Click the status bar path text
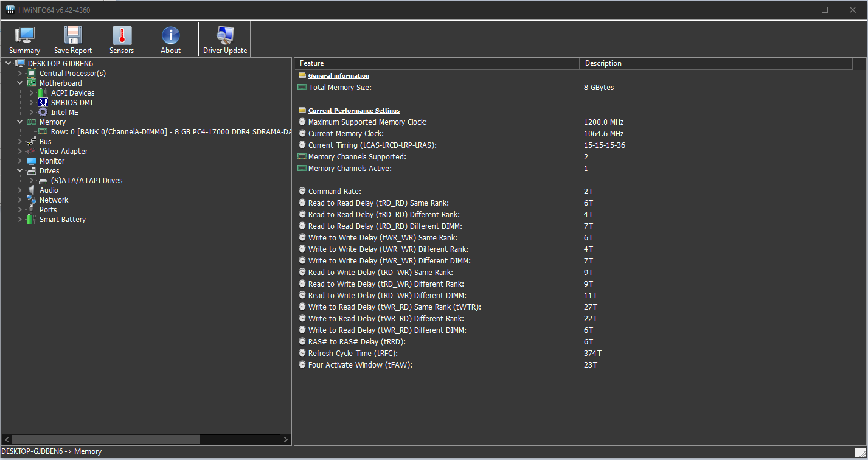 pos(52,451)
